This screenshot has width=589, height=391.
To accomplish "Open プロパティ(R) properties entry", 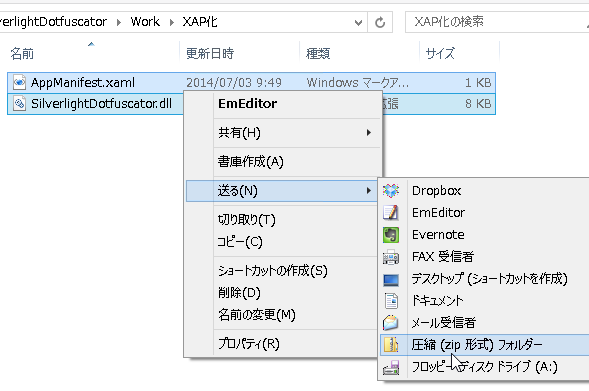I will tap(283, 344).
